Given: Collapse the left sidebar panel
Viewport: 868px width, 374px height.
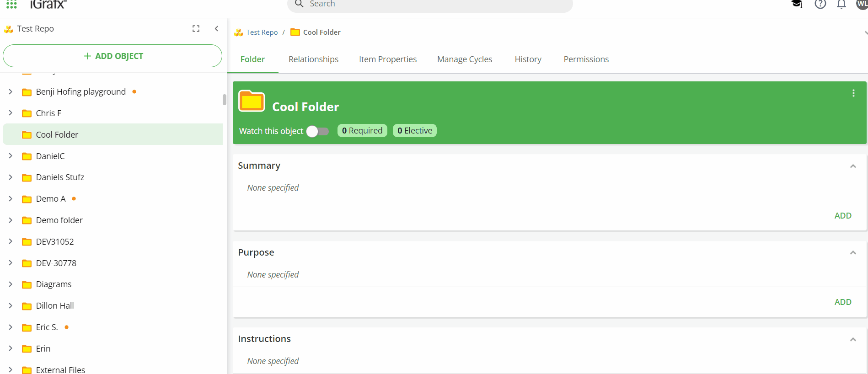Looking at the screenshot, I should pos(216,29).
